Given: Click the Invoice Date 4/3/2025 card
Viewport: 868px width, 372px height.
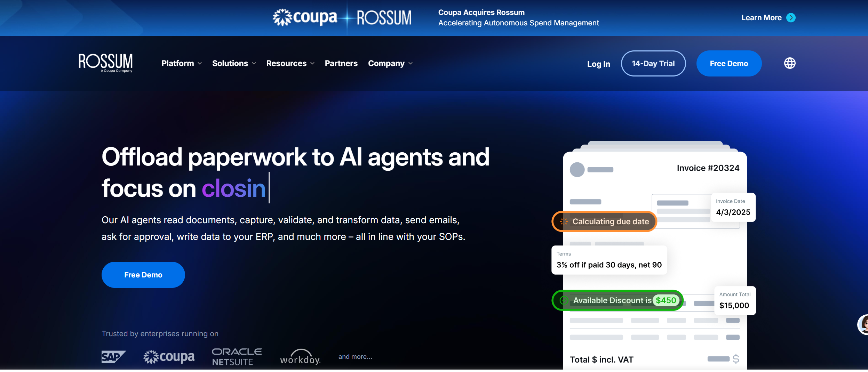Looking at the screenshot, I should pyautogui.click(x=733, y=207).
